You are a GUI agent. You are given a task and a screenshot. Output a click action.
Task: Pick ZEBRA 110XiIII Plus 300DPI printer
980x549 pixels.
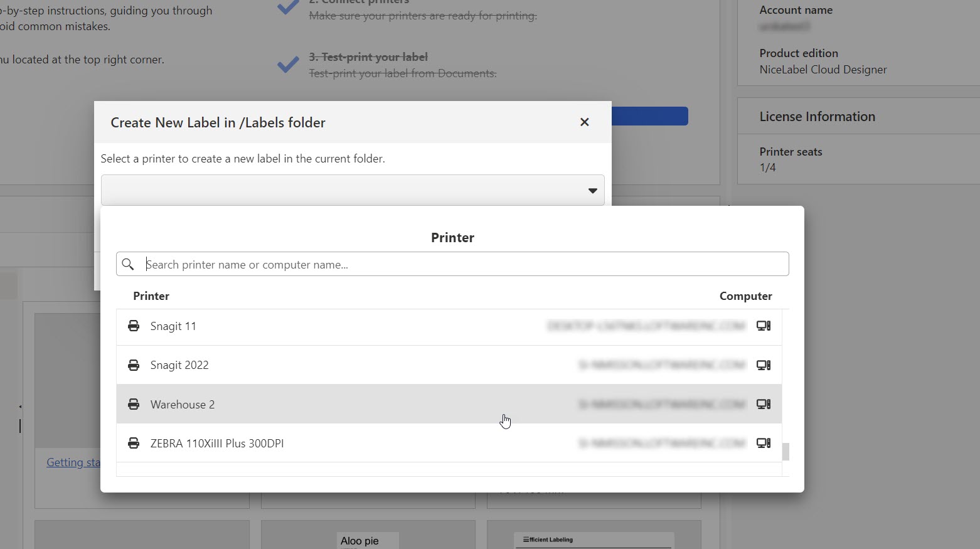217,444
